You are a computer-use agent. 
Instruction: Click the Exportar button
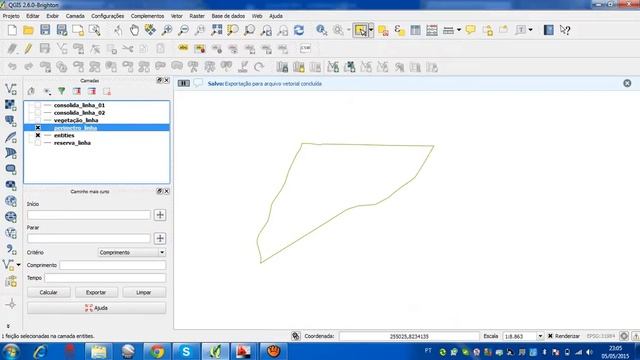click(96, 292)
